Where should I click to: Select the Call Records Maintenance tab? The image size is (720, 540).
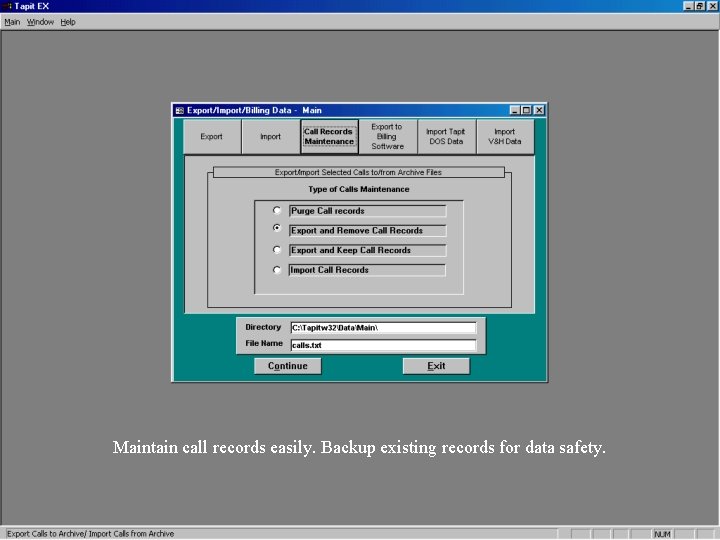pyautogui.click(x=329, y=136)
